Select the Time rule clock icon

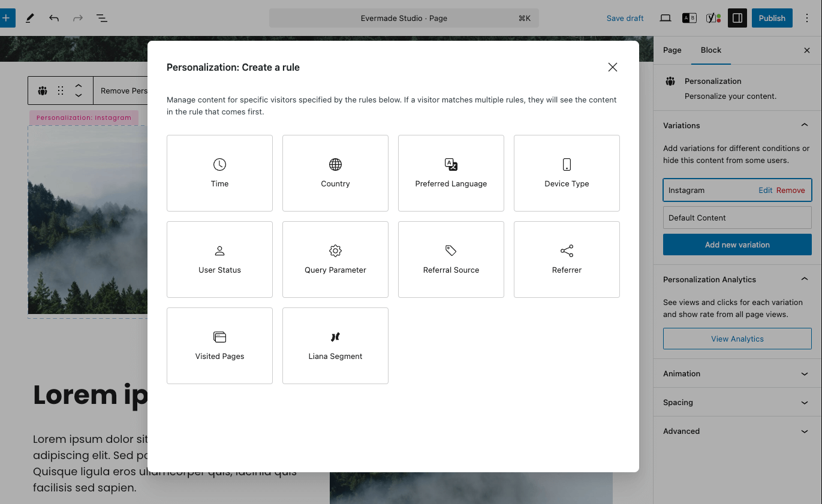point(219,164)
